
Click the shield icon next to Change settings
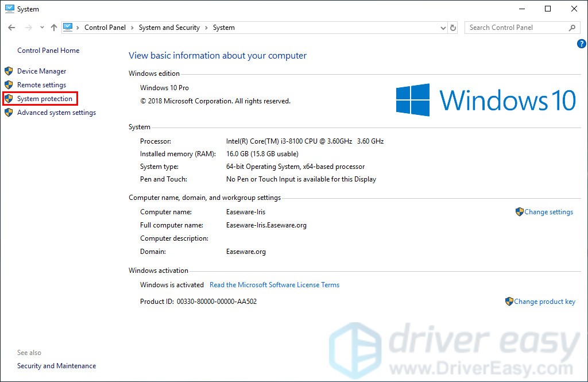(519, 212)
